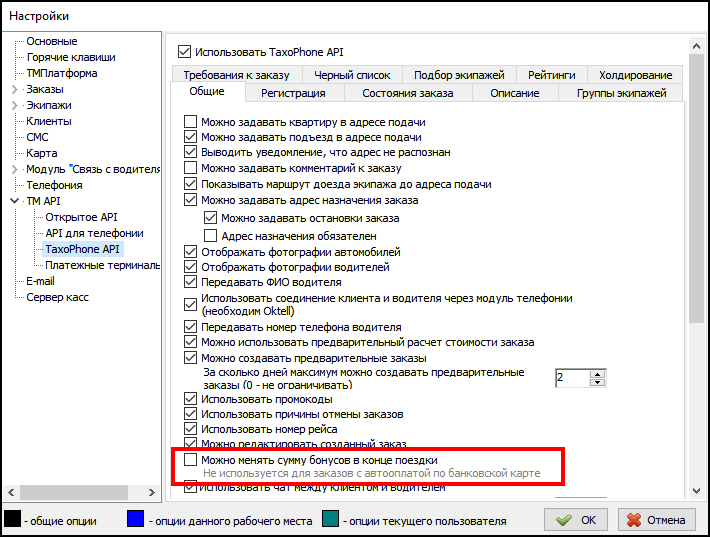Toggle Можно задавать остановки заказа checkbox
Screen dimensions: 710x537
pyautogui.click(x=210, y=218)
